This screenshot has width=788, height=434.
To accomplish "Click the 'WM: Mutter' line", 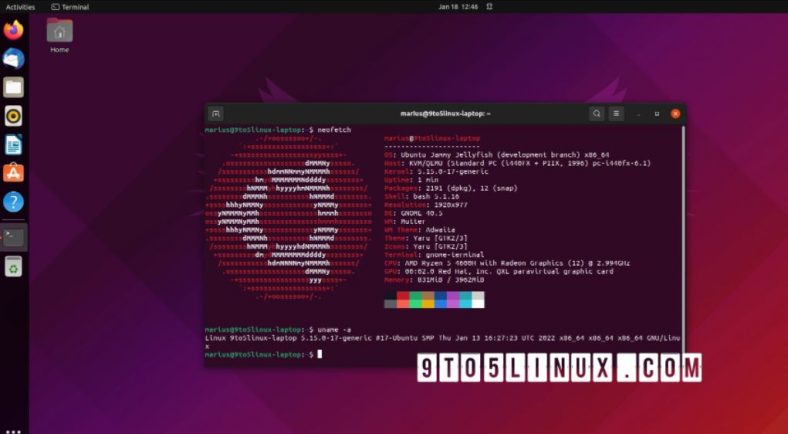I will pyautogui.click(x=405, y=222).
